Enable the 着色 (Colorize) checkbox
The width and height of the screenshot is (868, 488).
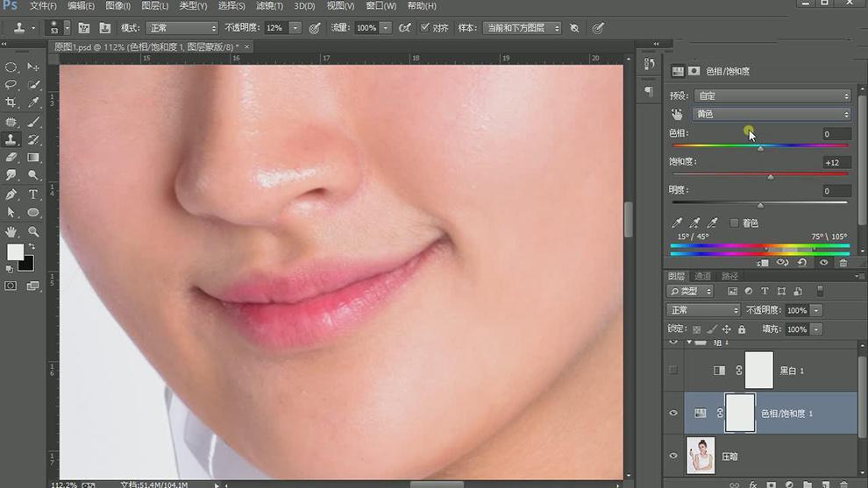pos(735,223)
